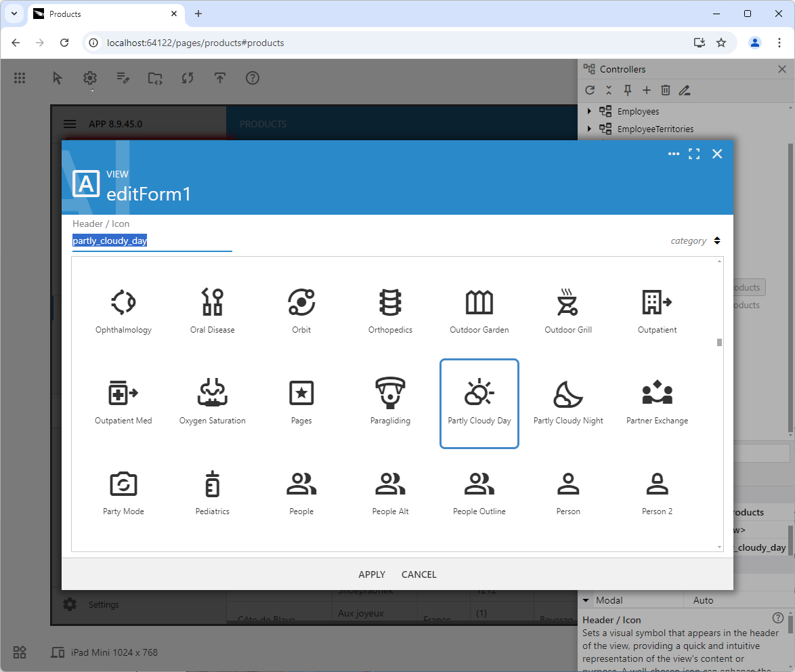Open the dialog's more options menu
Image resolution: width=795 pixels, height=672 pixels.
point(674,154)
